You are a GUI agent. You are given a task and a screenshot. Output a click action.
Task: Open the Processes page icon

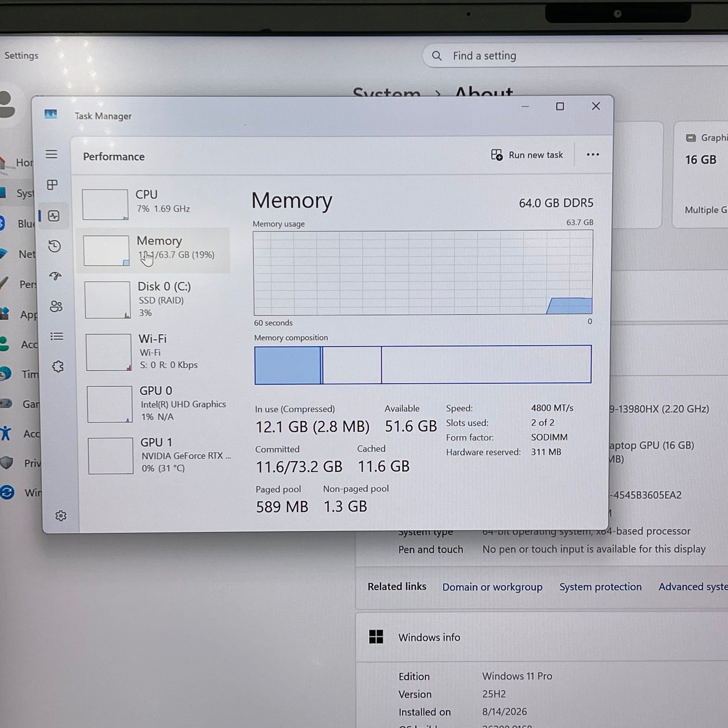coord(52,185)
